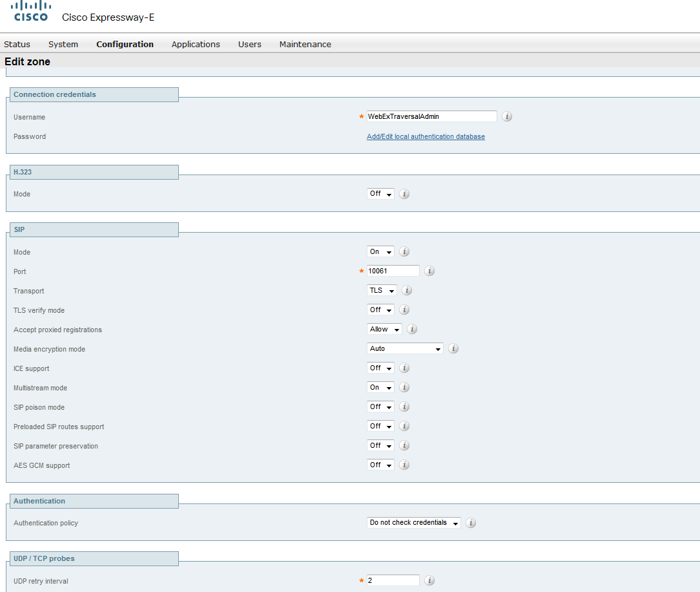
Task: Open the Configuration menu
Action: 125,44
